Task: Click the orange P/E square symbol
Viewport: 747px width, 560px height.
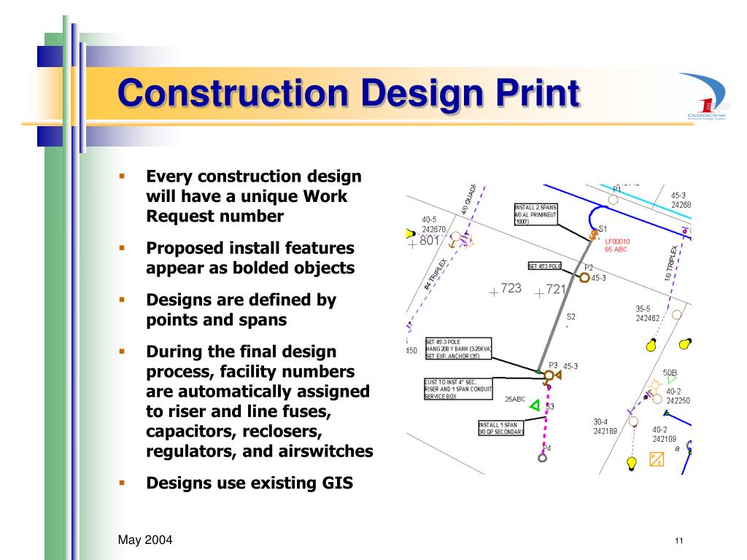Action: [x=657, y=459]
